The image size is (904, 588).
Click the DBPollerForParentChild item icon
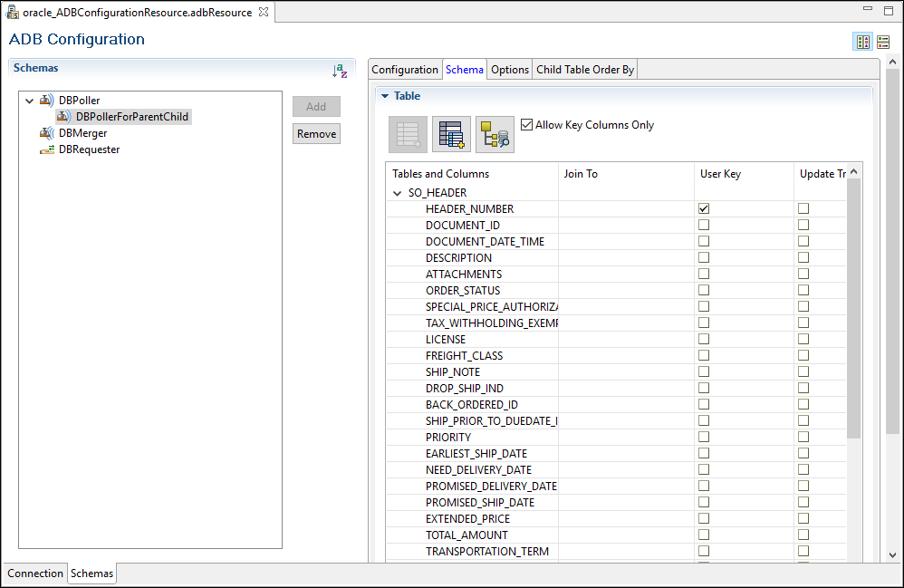pyautogui.click(x=63, y=117)
